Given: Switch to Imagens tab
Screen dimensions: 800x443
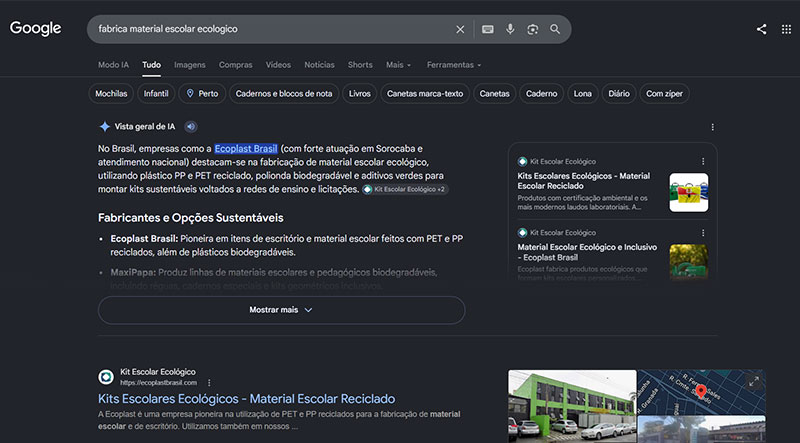Looking at the screenshot, I should [x=190, y=65].
